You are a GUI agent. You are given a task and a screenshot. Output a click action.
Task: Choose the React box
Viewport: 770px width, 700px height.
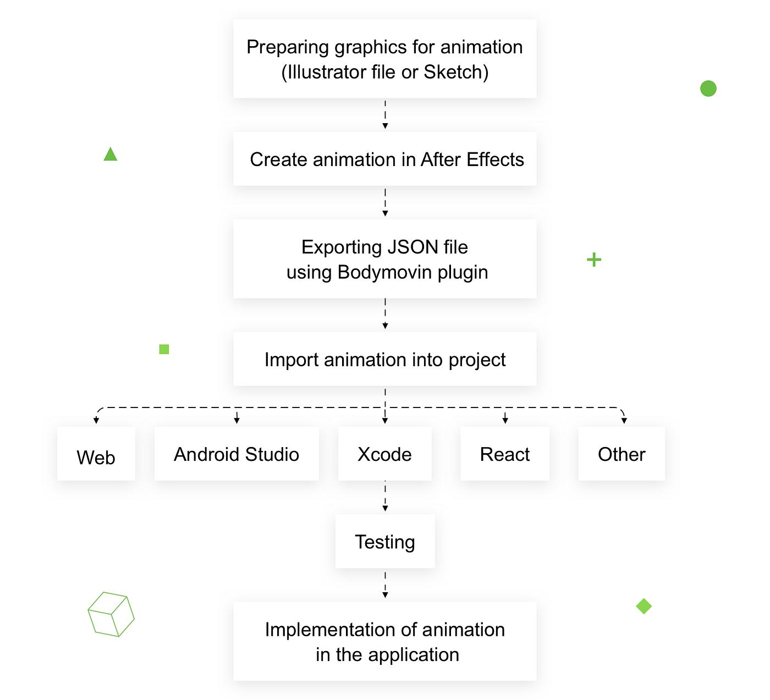(505, 454)
